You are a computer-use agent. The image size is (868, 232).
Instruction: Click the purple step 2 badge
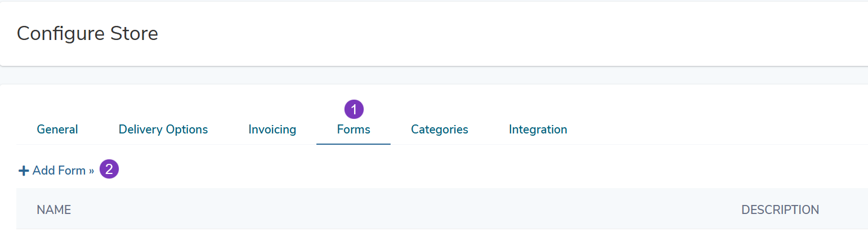coord(109,169)
